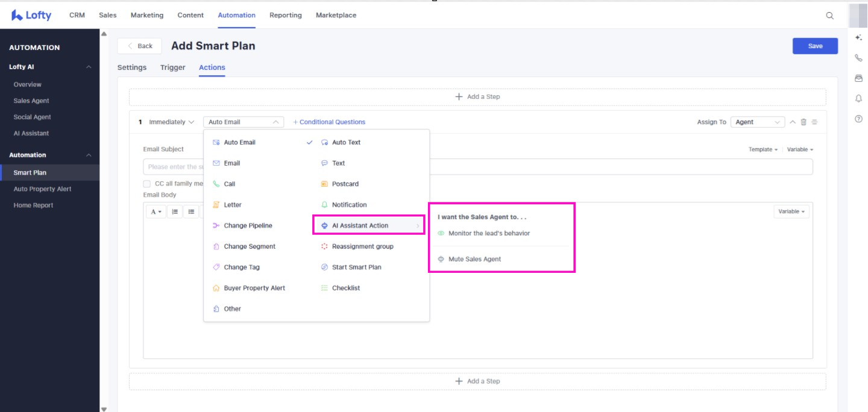Open the Assign To Agent dropdown

click(757, 122)
